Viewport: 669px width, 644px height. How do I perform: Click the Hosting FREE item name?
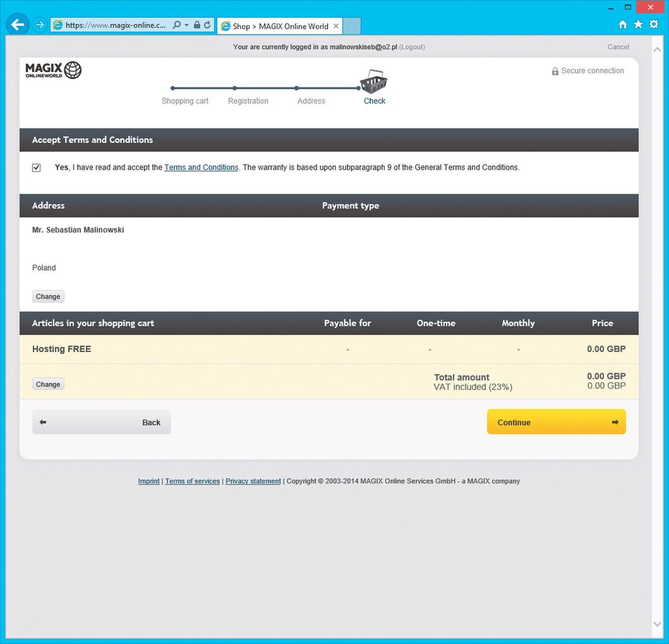62,349
